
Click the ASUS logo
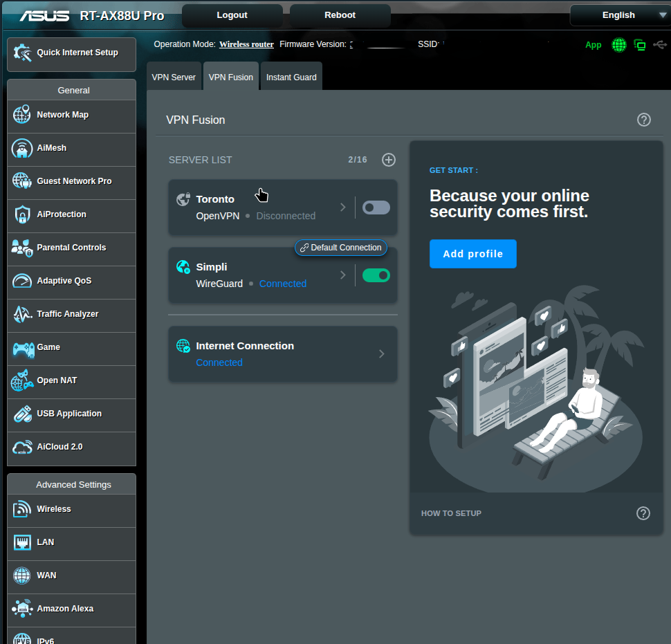pyautogui.click(x=44, y=16)
